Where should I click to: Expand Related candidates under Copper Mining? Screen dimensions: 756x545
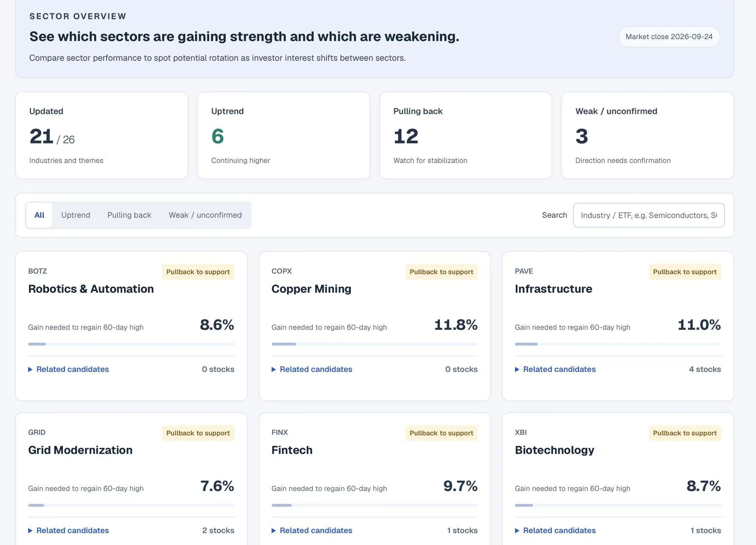(312, 369)
